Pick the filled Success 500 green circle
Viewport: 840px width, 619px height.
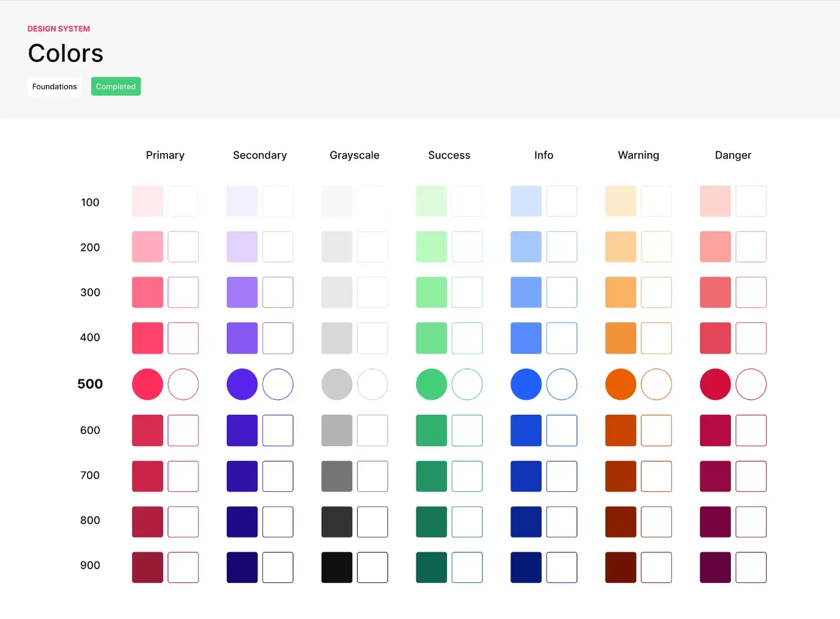(x=431, y=384)
